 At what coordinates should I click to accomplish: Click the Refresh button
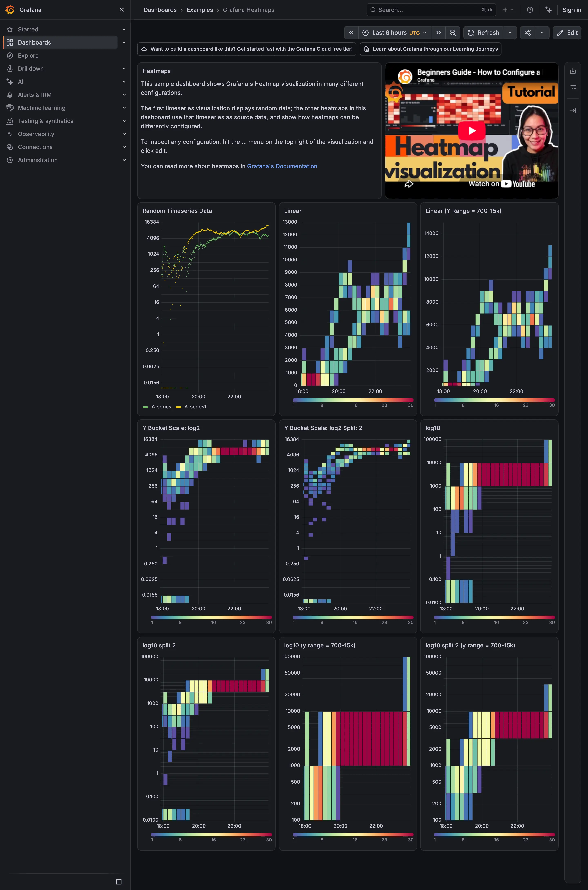[x=483, y=33]
